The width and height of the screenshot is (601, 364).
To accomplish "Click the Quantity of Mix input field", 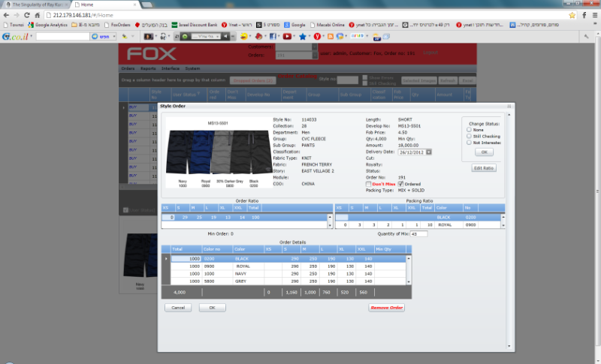I will [418, 234].
